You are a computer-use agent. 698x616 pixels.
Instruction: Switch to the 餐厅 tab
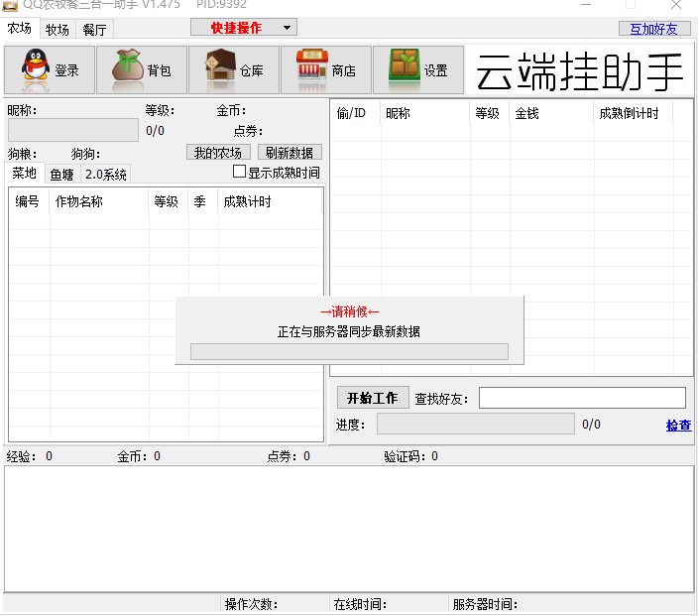point(94,30)
